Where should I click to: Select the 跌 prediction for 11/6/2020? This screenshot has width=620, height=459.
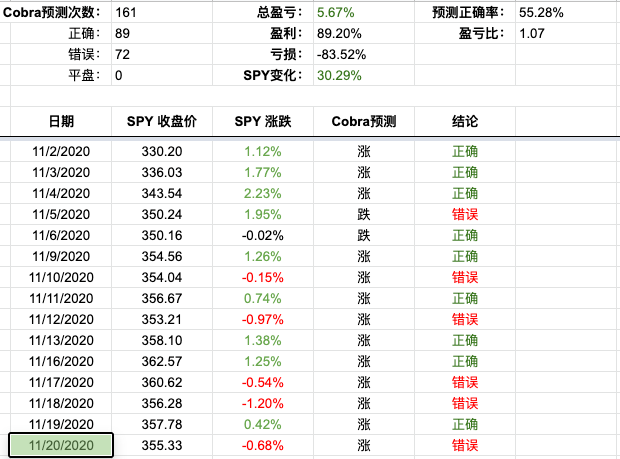364,235
